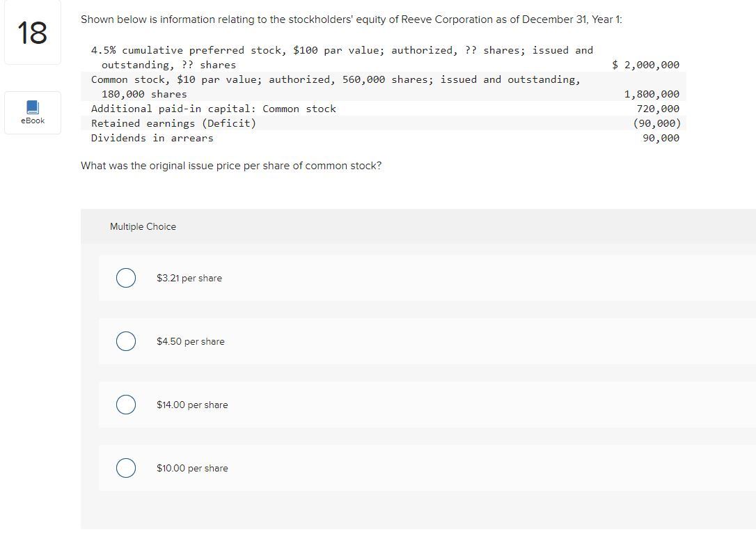Select the $14.00 per share radio button
Image resolution: width=756 pixels, height=539 pixels.
126,404
